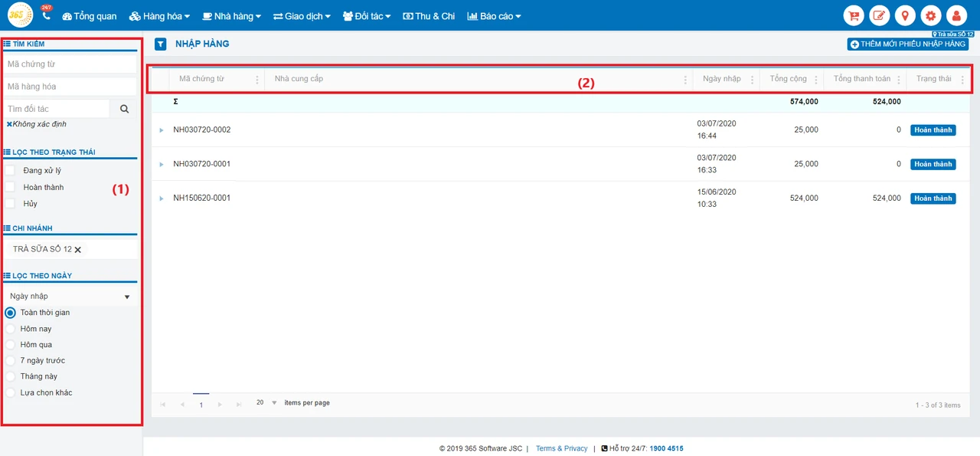
Task: Go to last page arrow
Action: [x=240, y=404]
